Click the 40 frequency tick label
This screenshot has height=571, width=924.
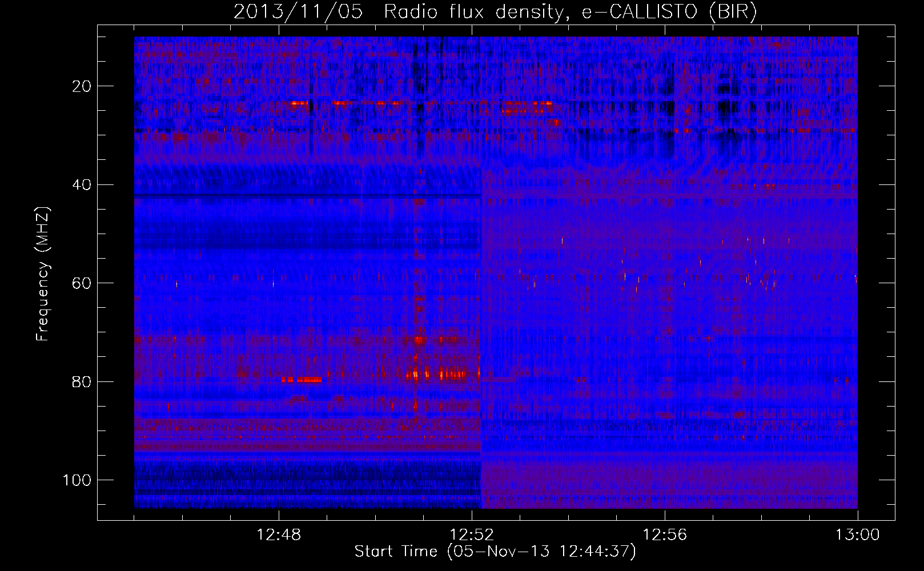click(x=82, y=185)
